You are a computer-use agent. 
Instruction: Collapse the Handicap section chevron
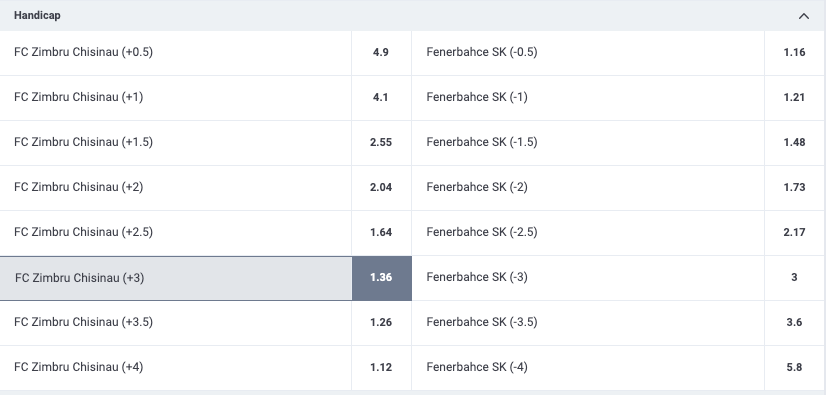pyautogui.click(x=803, y=16)
